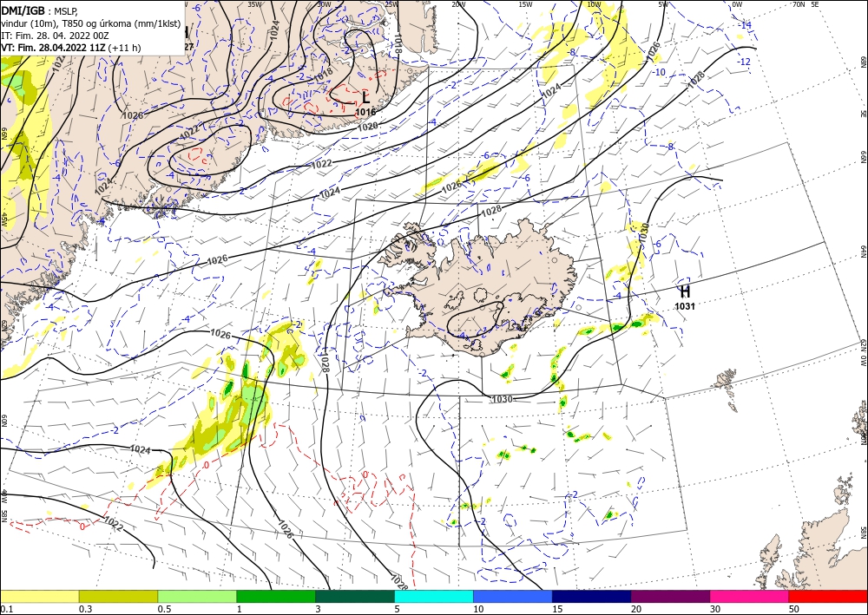Click the 'IT: Fim. 28. 04. 2022 00Z' line

[47, 36]
